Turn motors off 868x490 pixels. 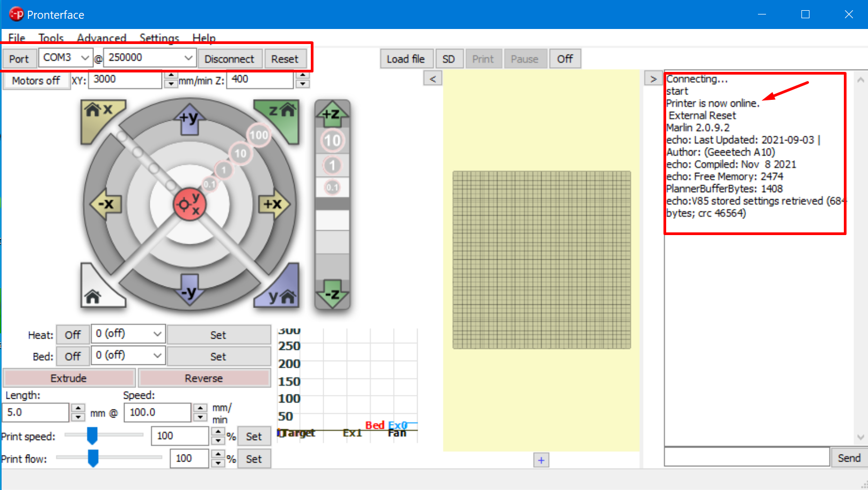[x=36, y=81]
